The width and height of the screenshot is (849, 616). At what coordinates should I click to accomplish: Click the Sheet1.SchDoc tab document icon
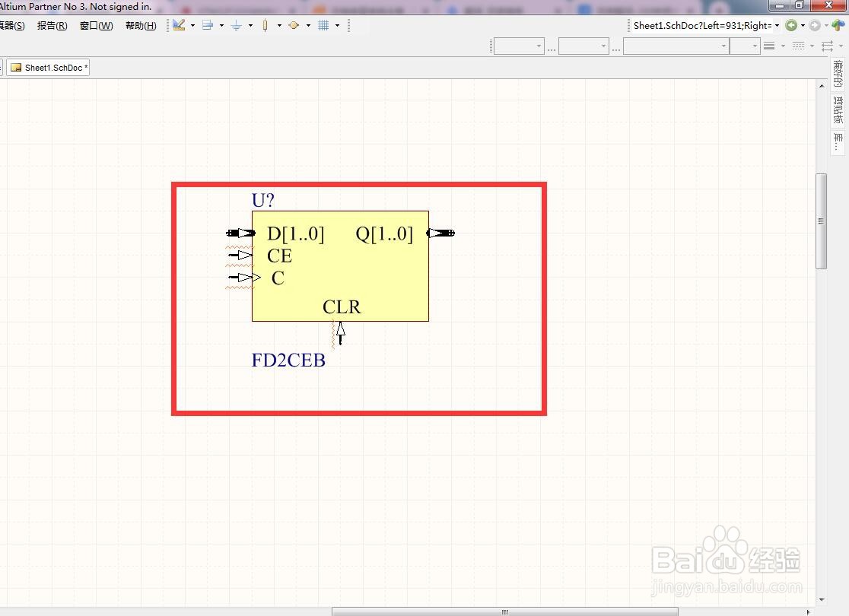[16, 68]
